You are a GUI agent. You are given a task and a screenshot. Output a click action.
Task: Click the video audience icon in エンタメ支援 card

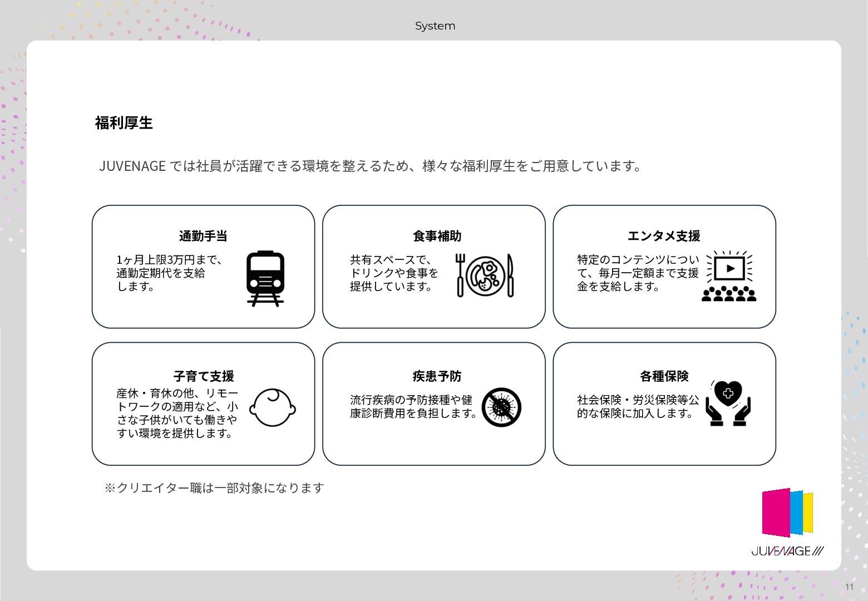tap(729, 276)
